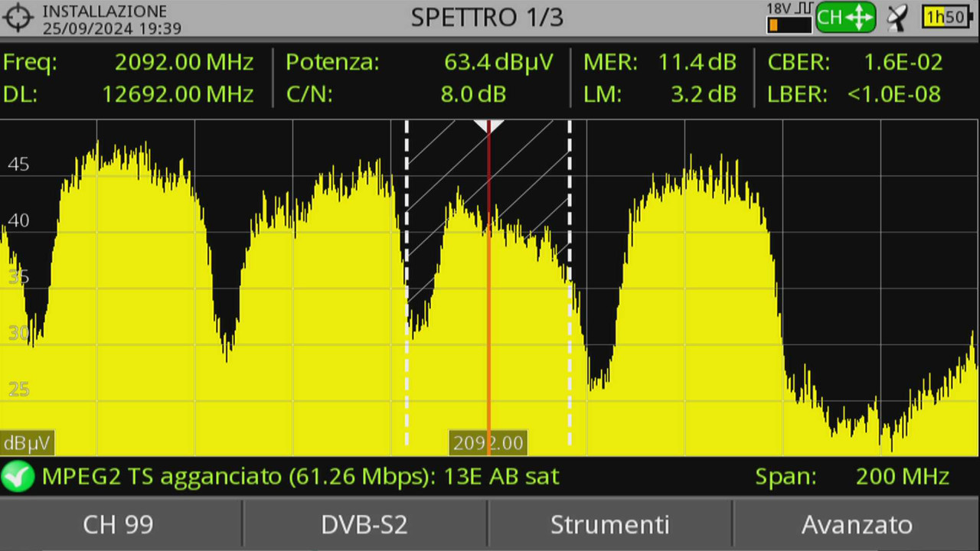The image size is (980, 551).
Task: Select the LBER <1.0E-08 reading
Action: click(x=893, y=95)
